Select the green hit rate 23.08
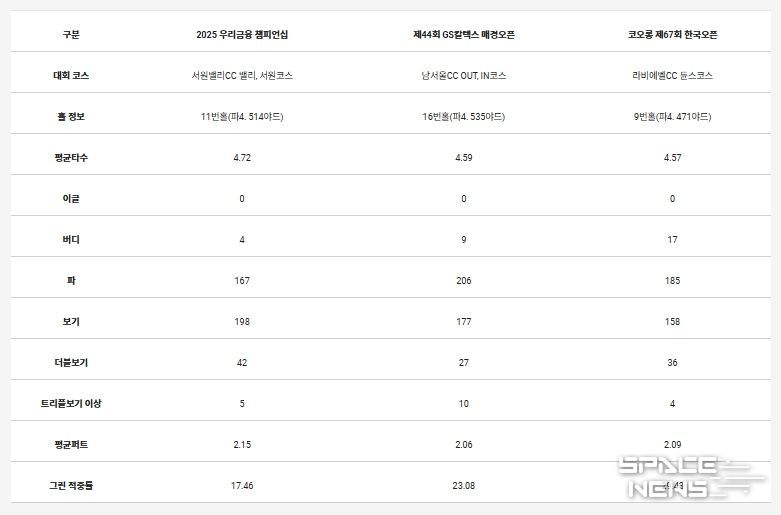 click(x=464, y=485)
